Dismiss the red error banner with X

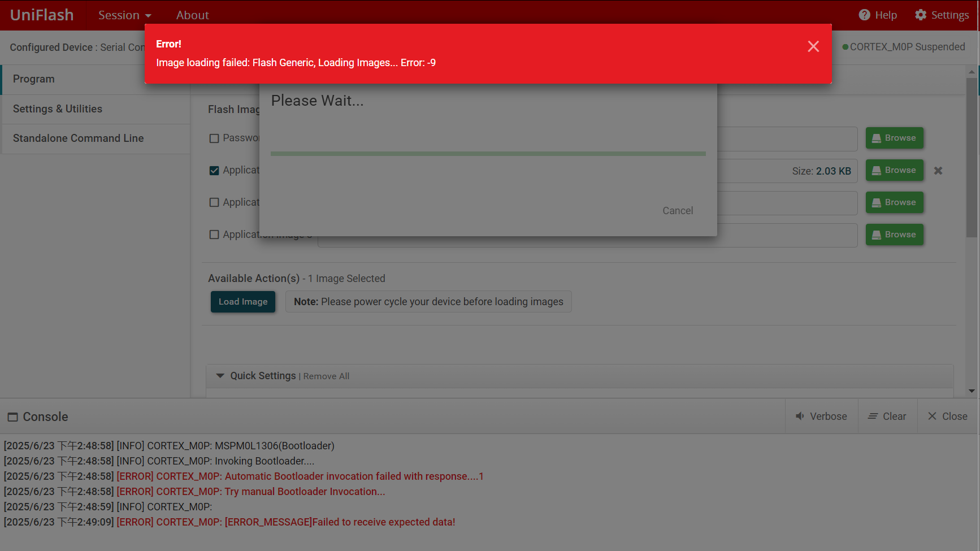click(x=813, y=46)
